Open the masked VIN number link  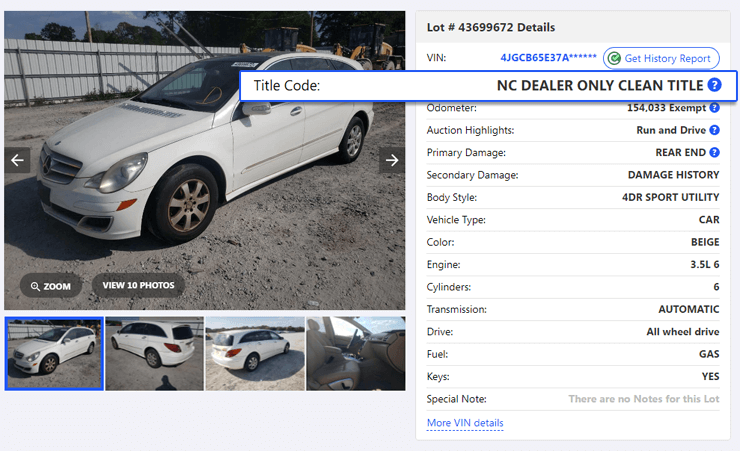point(548,58)
